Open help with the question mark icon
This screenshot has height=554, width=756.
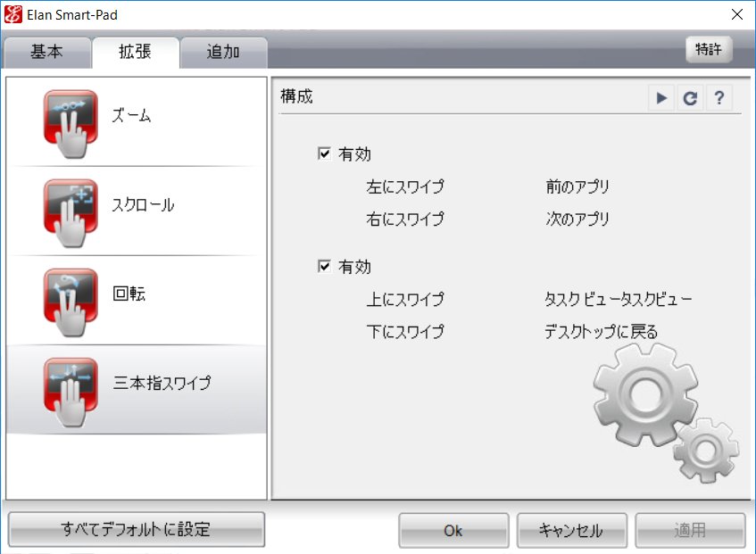(719, 98)
